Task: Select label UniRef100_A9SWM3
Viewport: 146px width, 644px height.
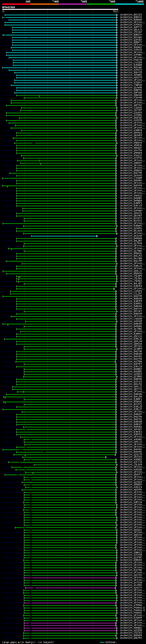Action: (131, 75)
